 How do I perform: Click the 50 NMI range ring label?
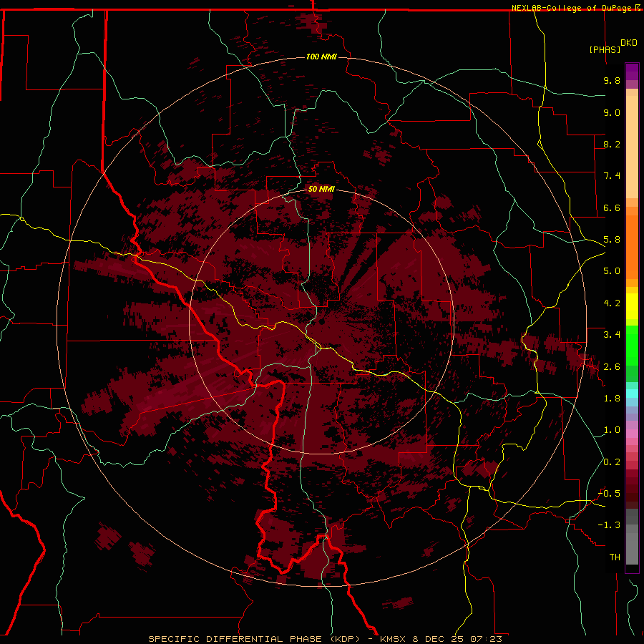321,189
